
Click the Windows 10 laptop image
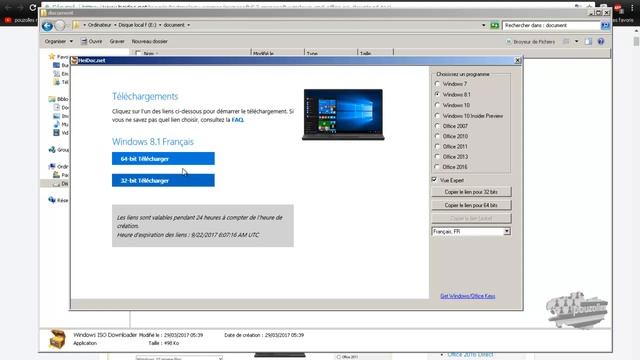click(343, 115)
